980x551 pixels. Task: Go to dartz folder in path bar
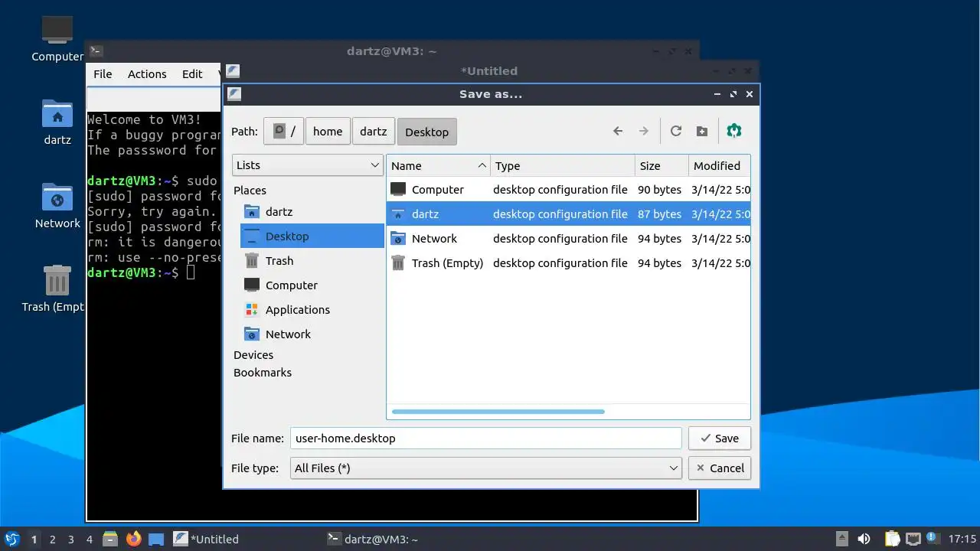click(374, 131)
